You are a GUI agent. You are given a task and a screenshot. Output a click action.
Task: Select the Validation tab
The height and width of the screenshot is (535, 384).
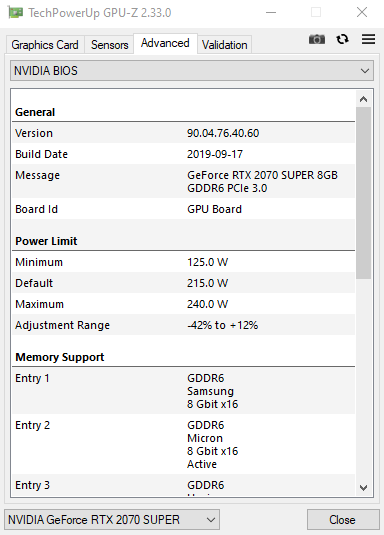tap(225, 45)
